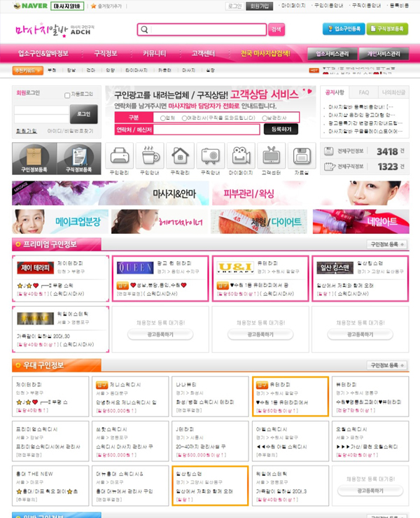The height and width of the screenshot is (518, 420).
Task: Open the 피부관리/왁싱 banner
Action: click(x=311, y=193)
